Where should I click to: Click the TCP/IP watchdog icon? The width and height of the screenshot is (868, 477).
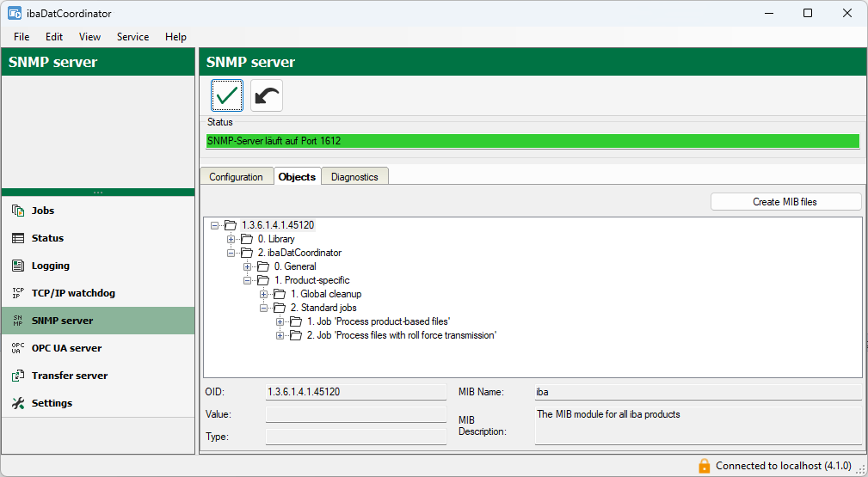[18, 293]
